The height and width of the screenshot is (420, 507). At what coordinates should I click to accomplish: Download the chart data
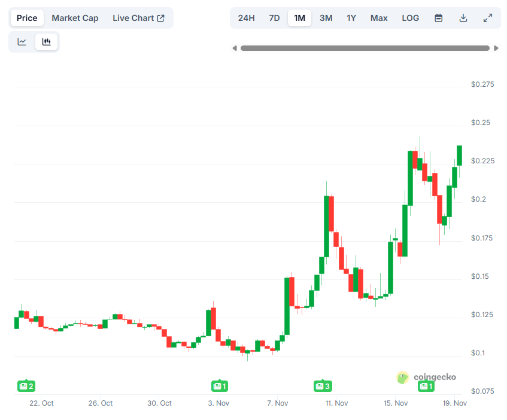coord(463,18)
